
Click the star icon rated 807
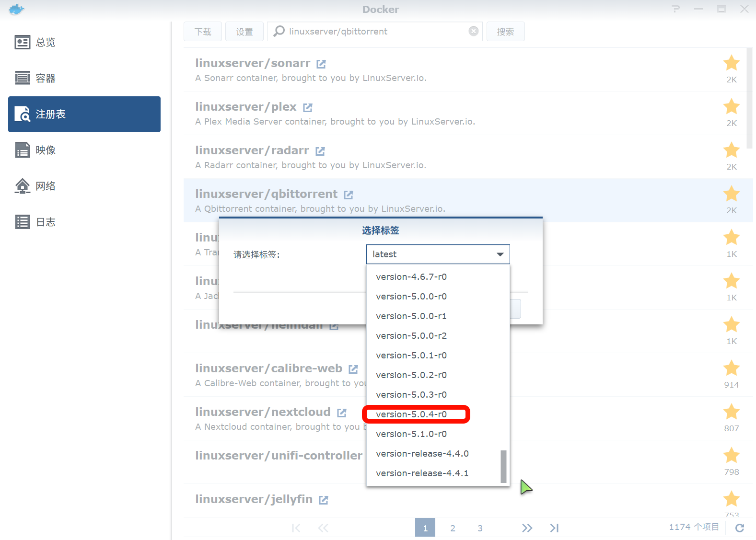click(x=732, y=412)
